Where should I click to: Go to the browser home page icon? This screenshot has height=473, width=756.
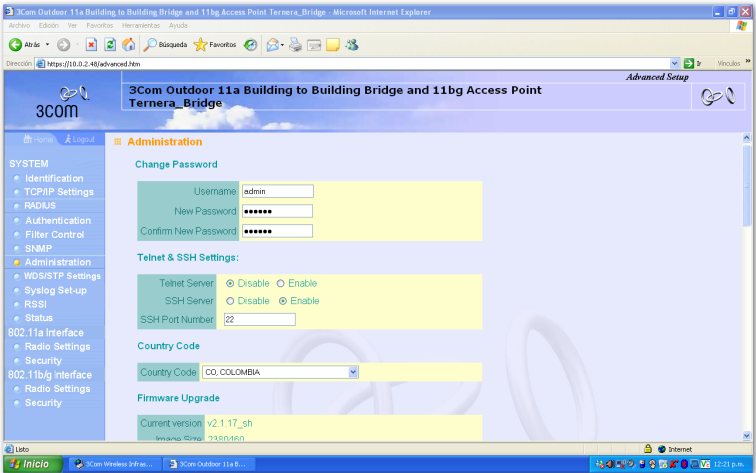[128, 45]
